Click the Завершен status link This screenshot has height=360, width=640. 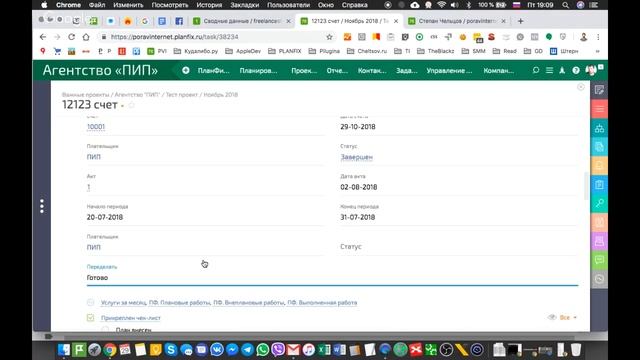[356, 157]
